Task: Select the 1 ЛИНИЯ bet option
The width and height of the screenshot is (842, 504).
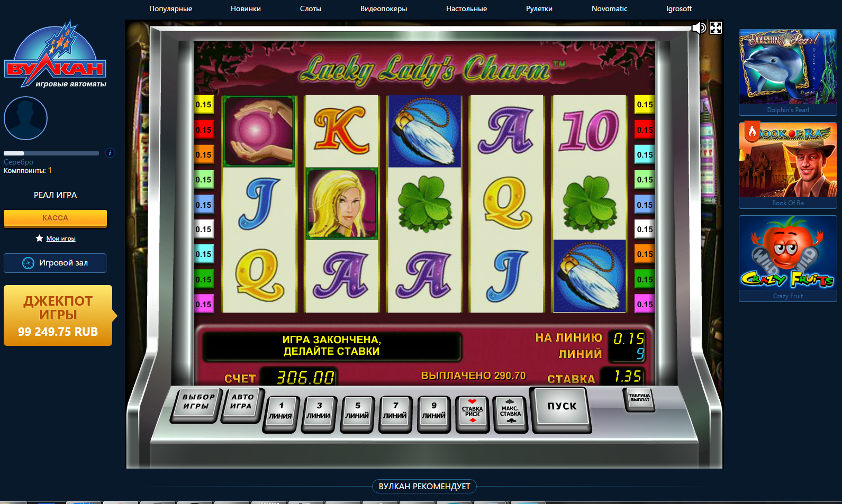Action: pyautogui.click(x=280, y=413)
